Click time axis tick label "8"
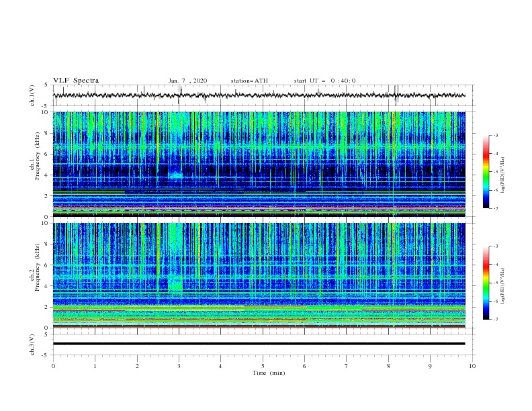 pyautogui.click(x=388, y=366)
